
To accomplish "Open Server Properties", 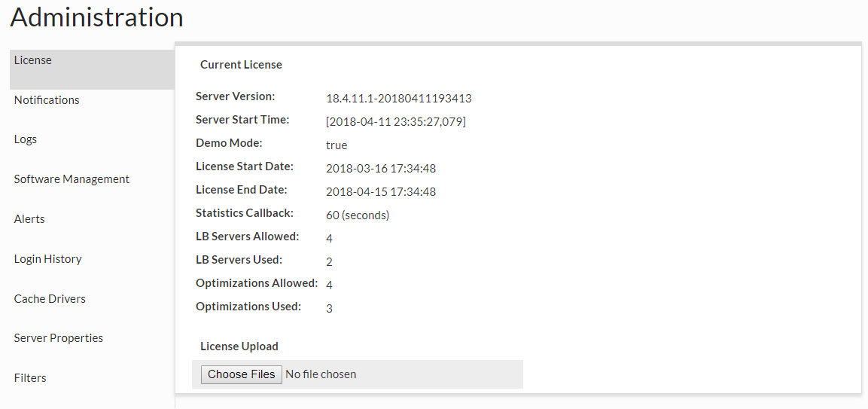I will (x=59, y=338).
